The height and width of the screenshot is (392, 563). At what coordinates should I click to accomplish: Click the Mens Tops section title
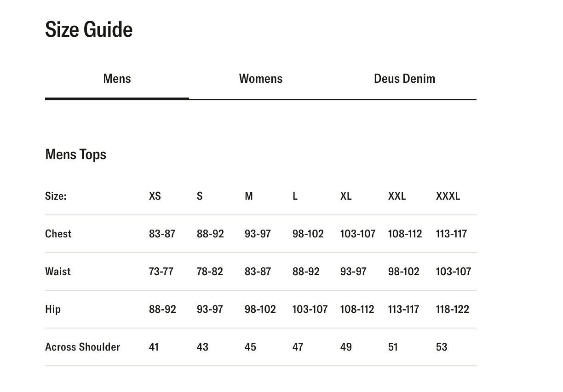75,155
